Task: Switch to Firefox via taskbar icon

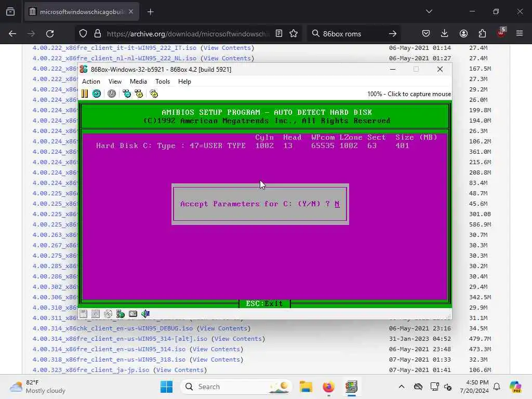Action: click(328, 387)
